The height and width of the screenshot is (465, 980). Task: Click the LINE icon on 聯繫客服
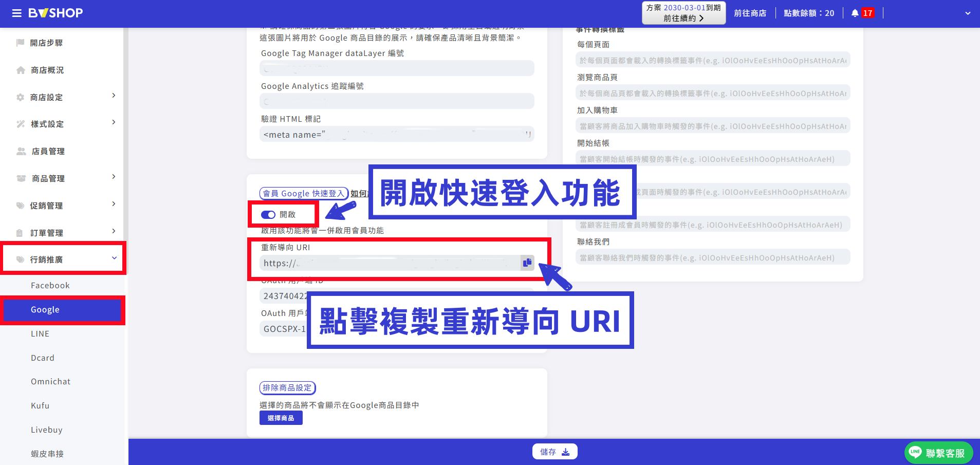point(915,452)
